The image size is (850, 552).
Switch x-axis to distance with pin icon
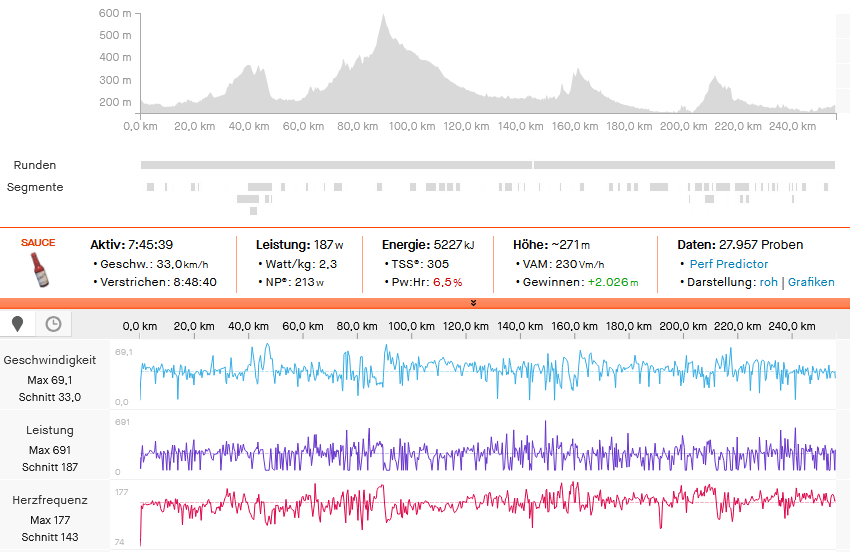coord(18,324)
